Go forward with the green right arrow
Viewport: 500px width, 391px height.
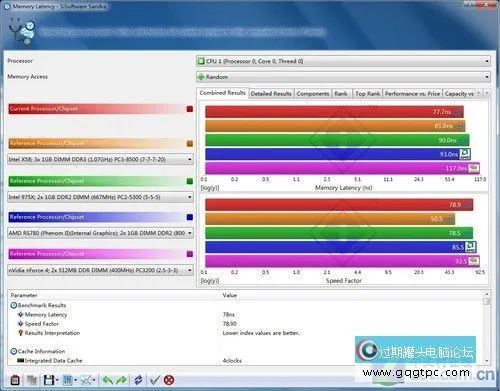tap(121, 380)
